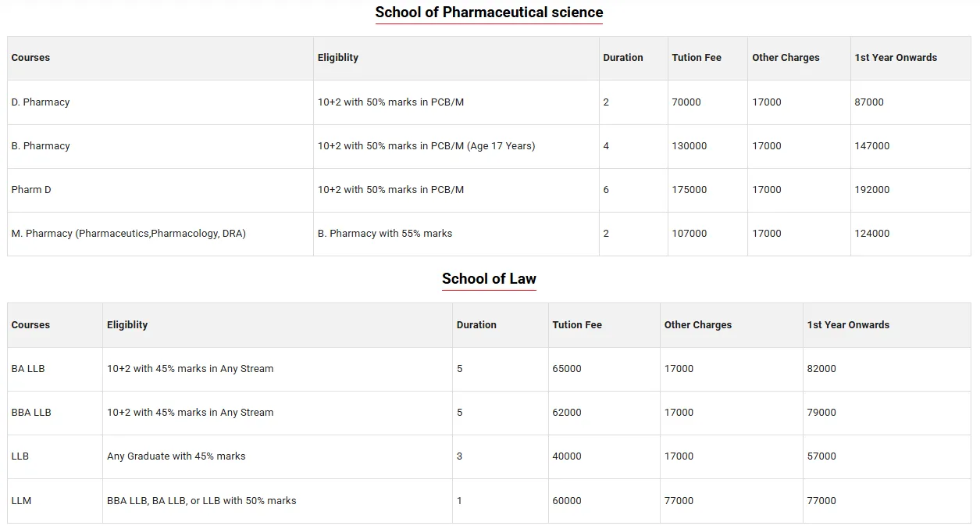Image resolution: width=980 pixels, height=526 pixels.
Task: Click the Courses column header in pharmacy table
Action: tap(30, 57)
